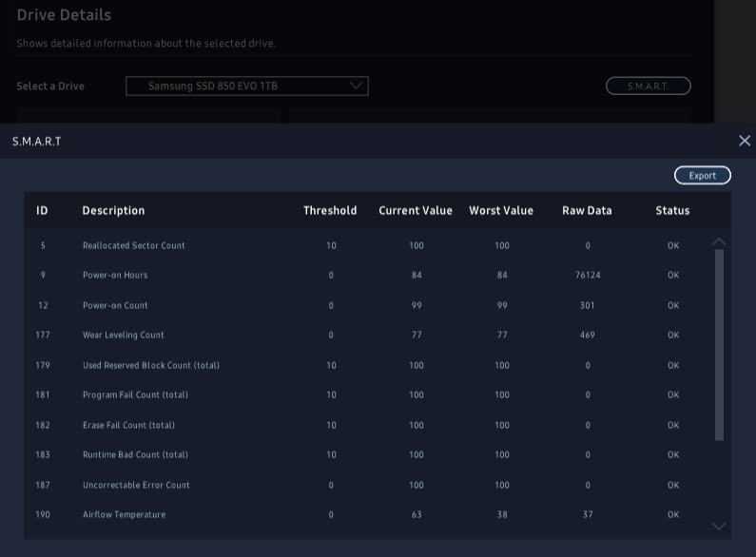Screen dimensions: 756x557
Task: Click the S.M.A.R.T dialog title
Action: (x=37, y=142)
